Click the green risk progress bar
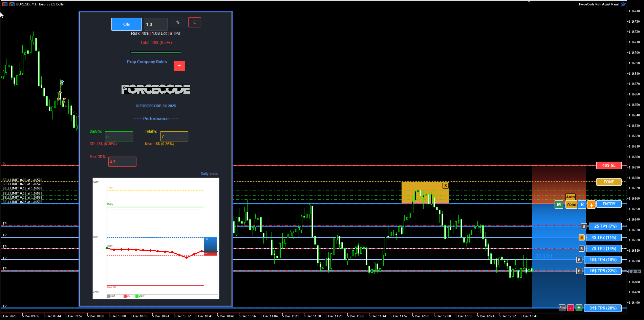Image resolution: width=644 pixels, height=320 pixels. click(156, 52)
